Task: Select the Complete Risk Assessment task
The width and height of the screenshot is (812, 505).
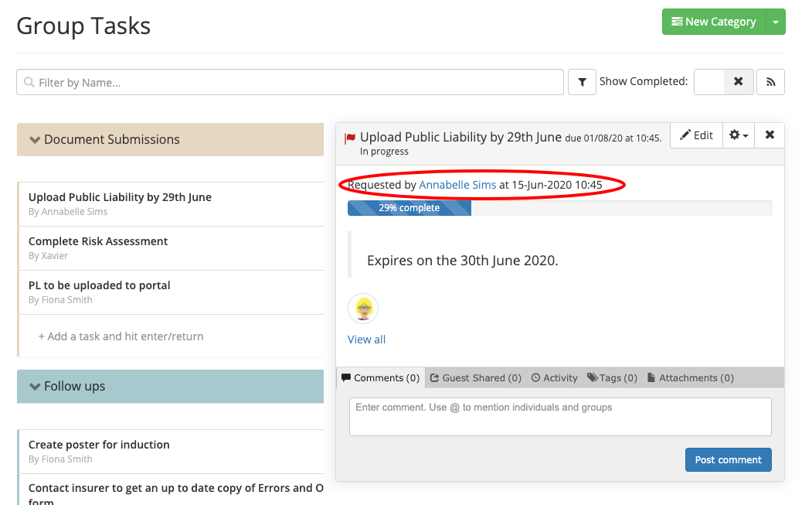Action: coord(172,248)
